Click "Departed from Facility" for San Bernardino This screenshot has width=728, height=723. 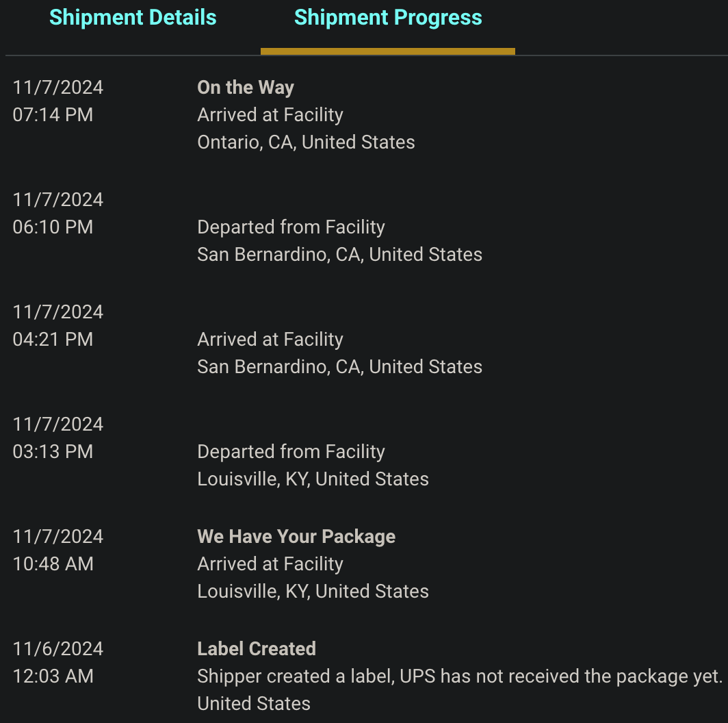click(x=291, y=227)
